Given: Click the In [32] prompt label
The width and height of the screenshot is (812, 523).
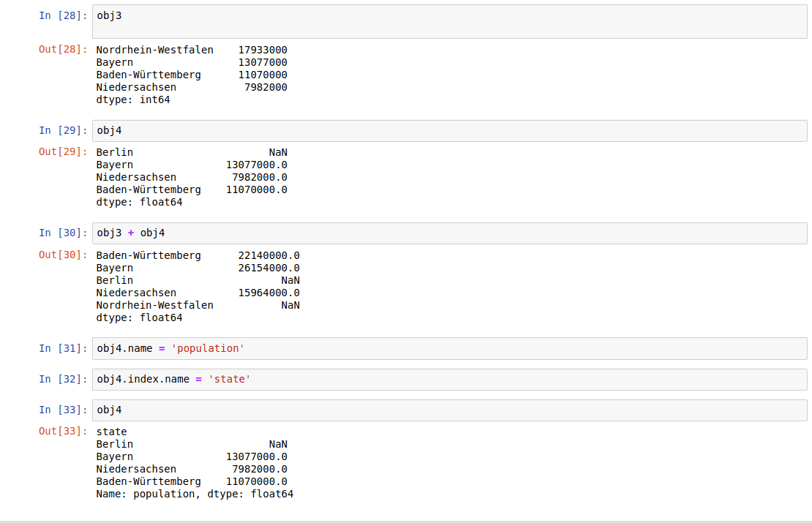Looking at the screenshot, I should (x=63, y=379).
